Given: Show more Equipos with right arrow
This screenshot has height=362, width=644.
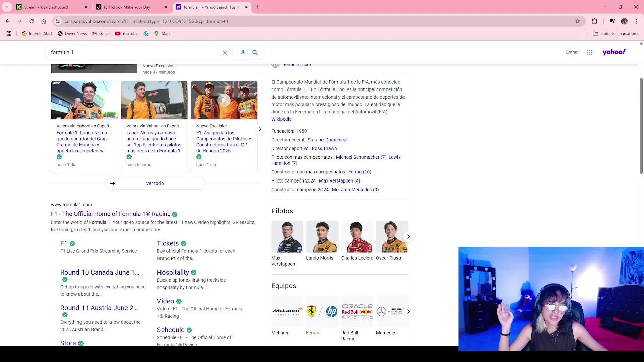Looking at the screenshot, I should (408, 311).
